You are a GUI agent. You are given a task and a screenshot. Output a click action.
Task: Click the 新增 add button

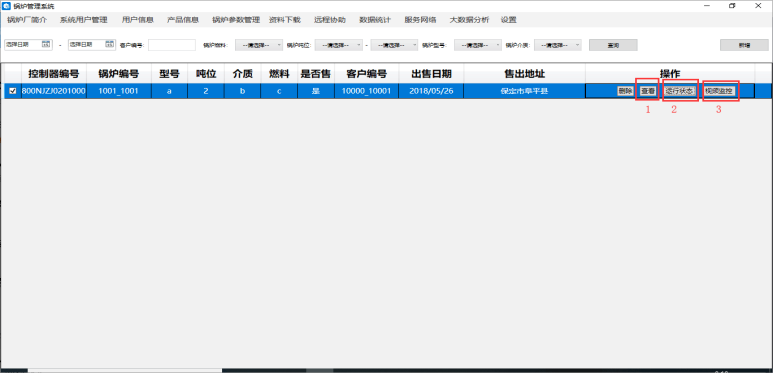(744, 45)
